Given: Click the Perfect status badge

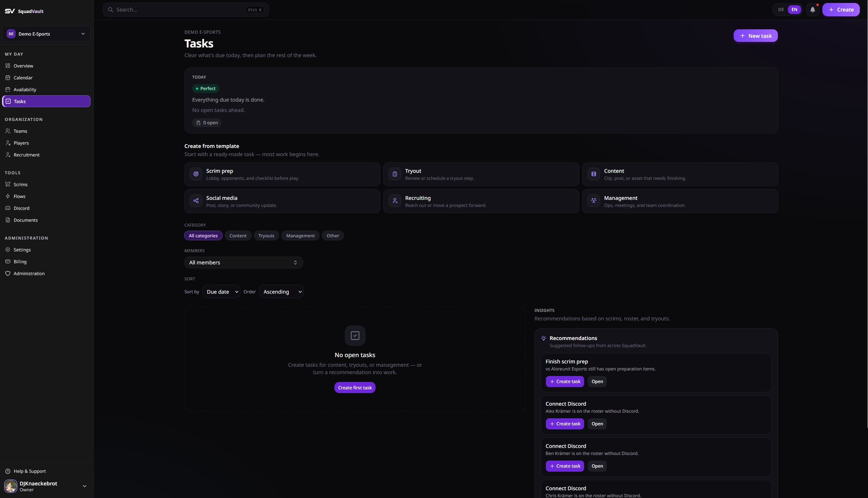Looking at the screenshot, I should [206, 89].
